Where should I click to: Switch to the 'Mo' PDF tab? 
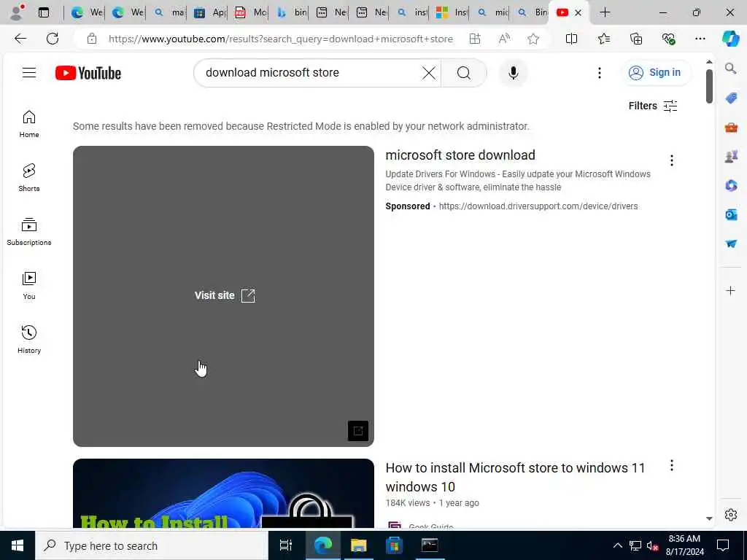(x=250, y=12)
